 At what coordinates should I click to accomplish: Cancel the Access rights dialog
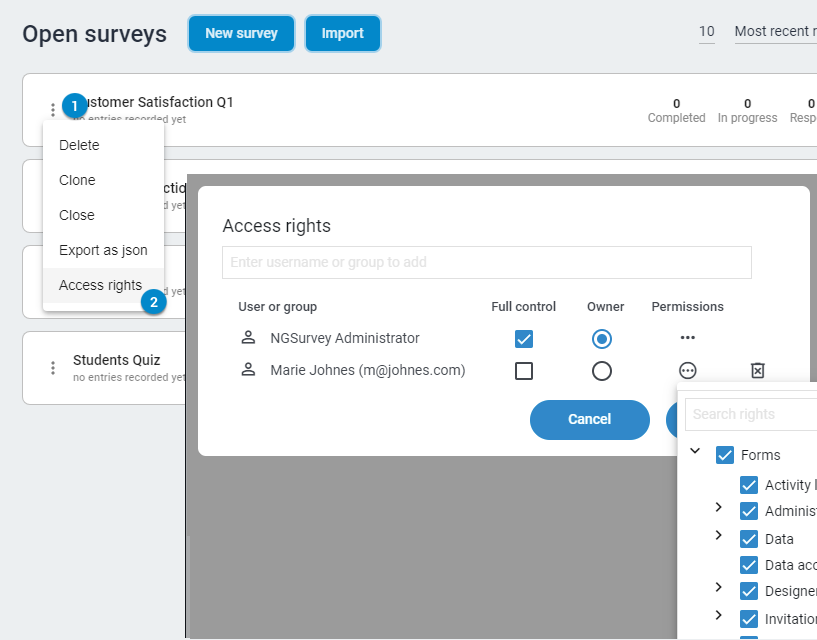pyautogui.click(x=589, y=420)
